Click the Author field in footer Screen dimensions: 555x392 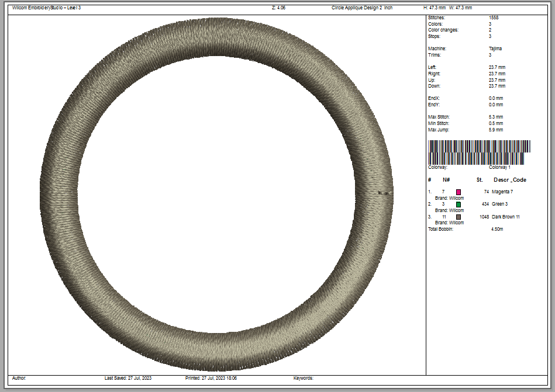pos(19,379)
